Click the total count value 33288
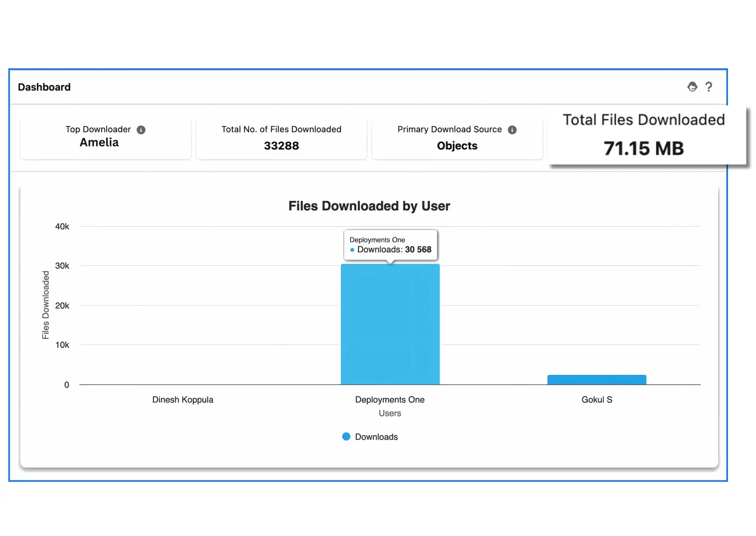Screen dimensions: 756x536 click(x=281, y=146)
